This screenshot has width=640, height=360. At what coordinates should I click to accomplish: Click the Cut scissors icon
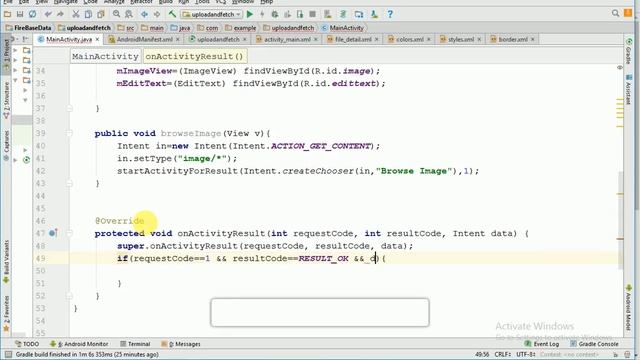click(76, 14)
